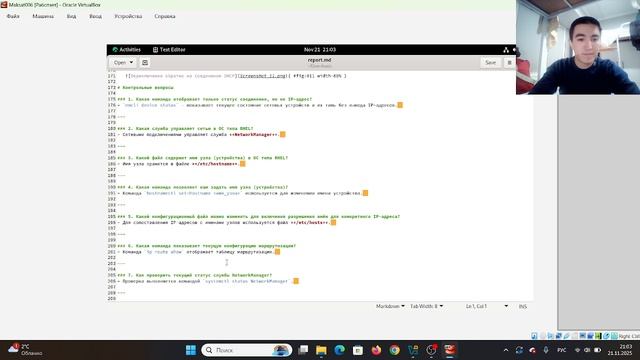Open Windows clock and date 21.11.2025
Screen dimensions: 640x360
click(x=620, y=350)
